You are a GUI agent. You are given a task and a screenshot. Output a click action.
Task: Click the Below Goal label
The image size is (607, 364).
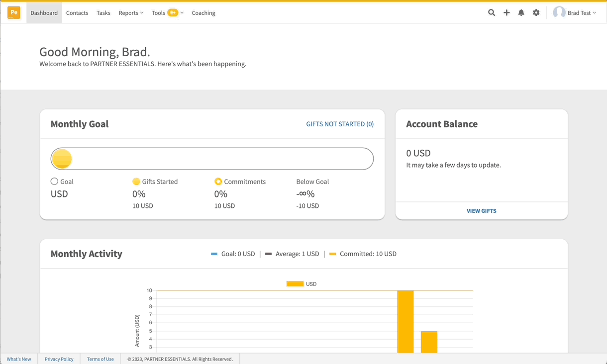click(x=312, y=182)
